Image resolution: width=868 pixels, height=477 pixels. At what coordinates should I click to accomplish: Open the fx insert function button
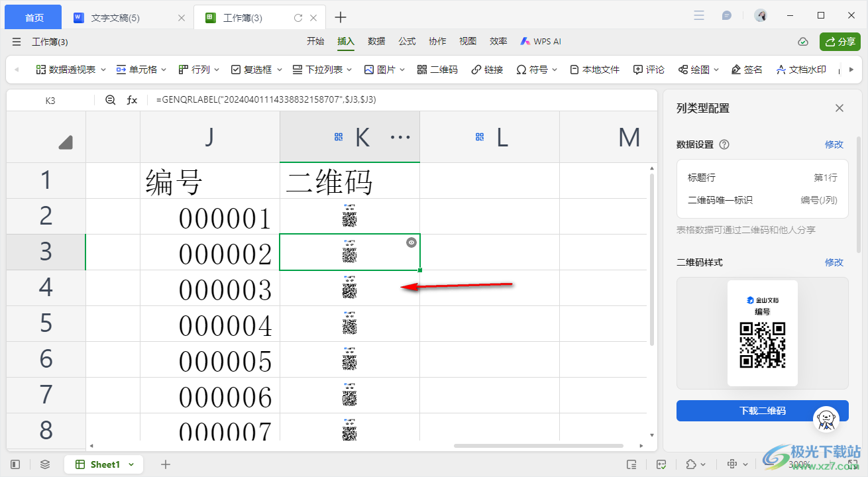tap(132, 100)
